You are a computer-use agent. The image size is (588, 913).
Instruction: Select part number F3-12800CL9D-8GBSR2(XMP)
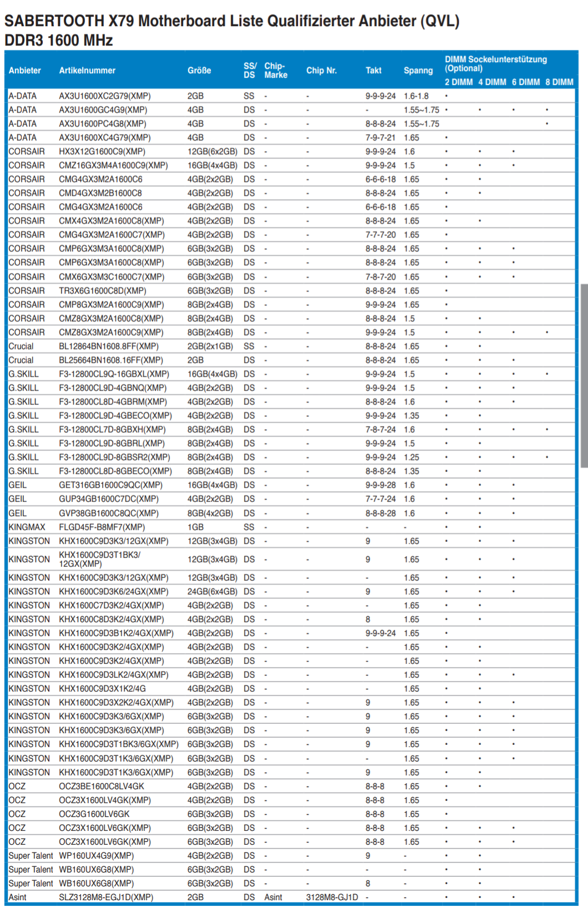tap(115, 457)
